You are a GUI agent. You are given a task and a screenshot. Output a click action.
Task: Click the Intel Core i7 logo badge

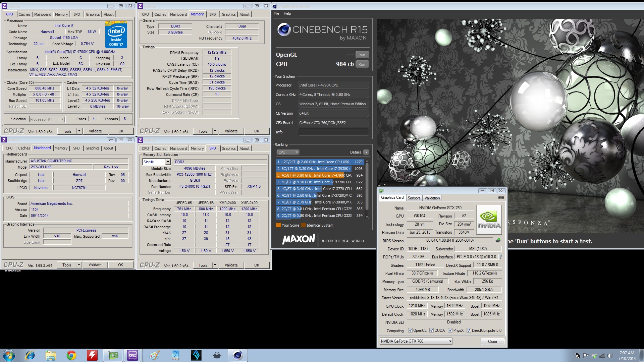(x=116, y=35)
